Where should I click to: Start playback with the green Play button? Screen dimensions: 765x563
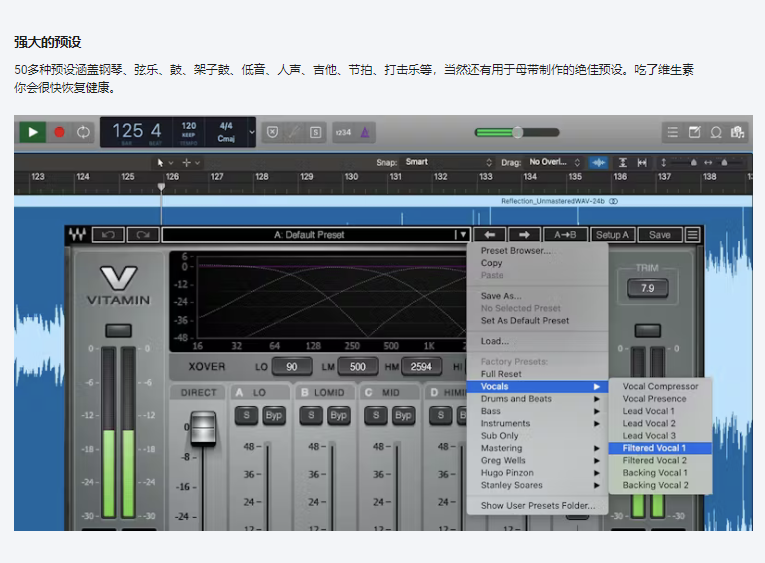(33, 132)
